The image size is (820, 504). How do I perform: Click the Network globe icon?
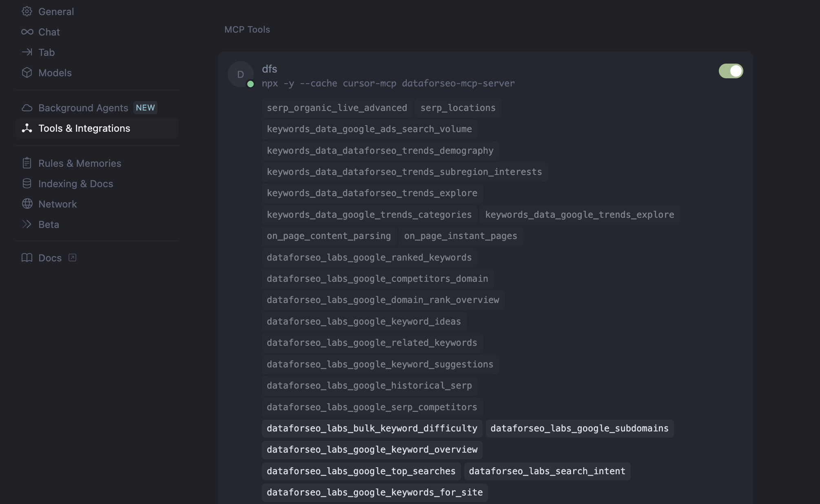(27, 204)
